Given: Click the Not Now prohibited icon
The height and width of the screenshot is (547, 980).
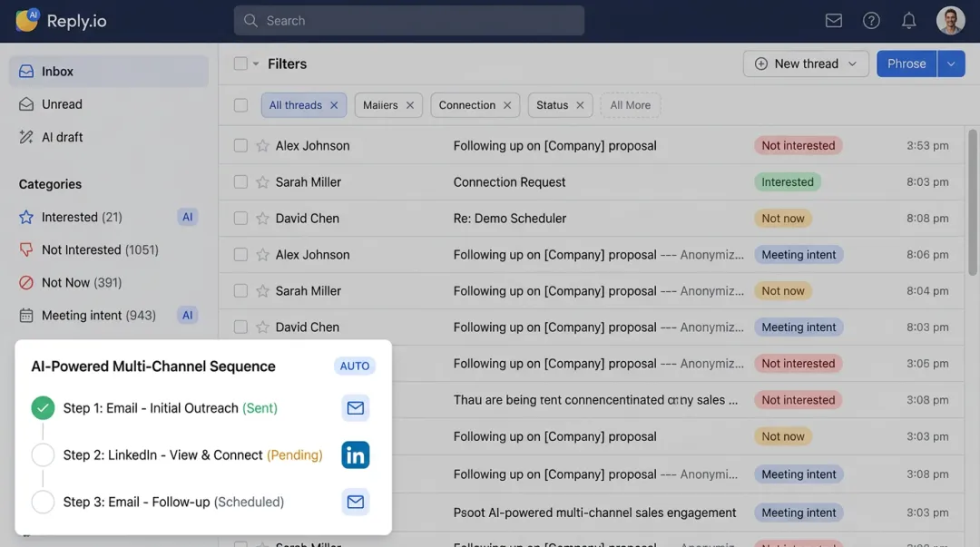Looking at the screenshot, I should (x=26, y=282).
